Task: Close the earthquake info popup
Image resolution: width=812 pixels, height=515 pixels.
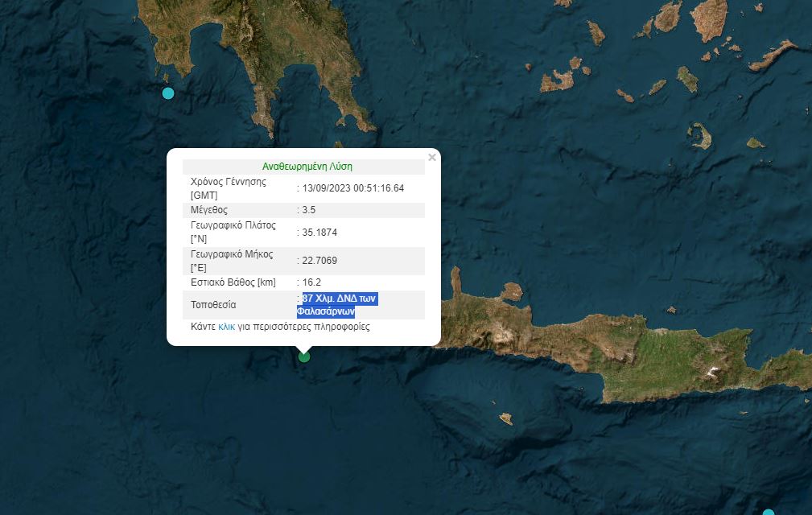Action: pyautogui.click(x=432, y=158)
